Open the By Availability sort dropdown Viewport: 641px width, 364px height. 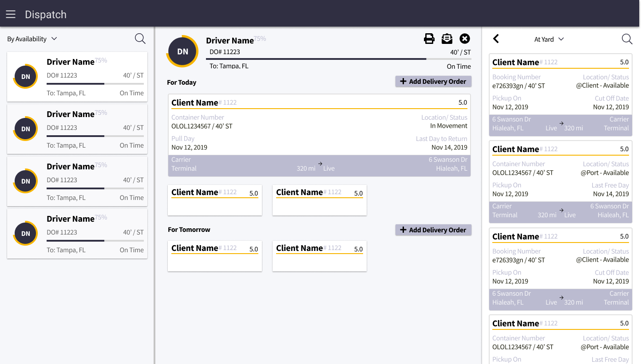32,39
